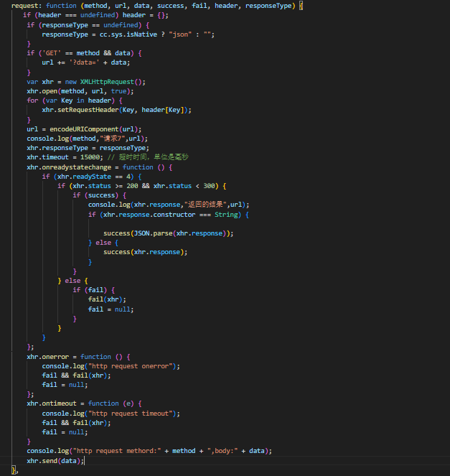Click the 'xhr.open' method call
The height and width of the screenshot is (476, 450).
pos(42,91)
